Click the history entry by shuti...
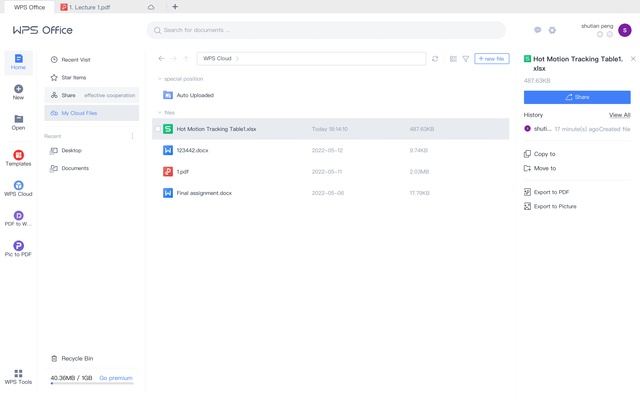The height and width of the screenshot is (400, 640). pos(577,129)
